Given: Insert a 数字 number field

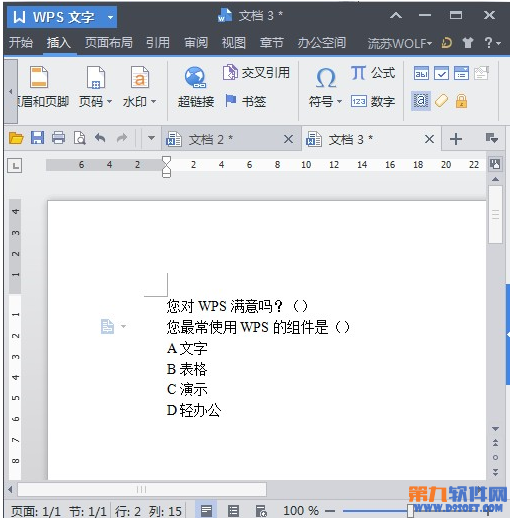Looking at the screenshot, I should pyautogui.click(x=373, y=101).
